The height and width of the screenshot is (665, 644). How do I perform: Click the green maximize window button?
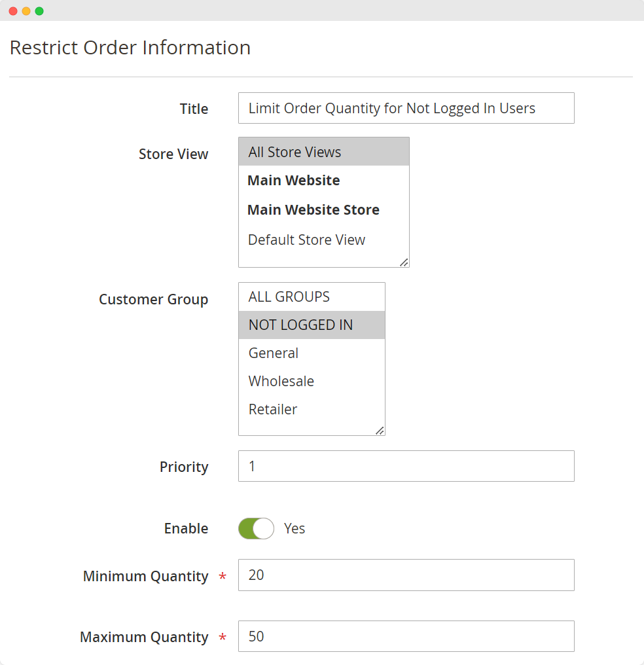[x=39, y=11]
